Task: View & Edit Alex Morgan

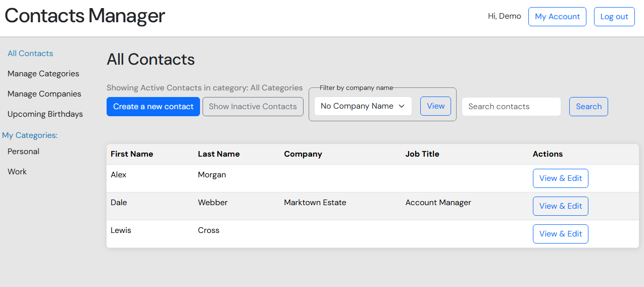Action: (560, 178)
